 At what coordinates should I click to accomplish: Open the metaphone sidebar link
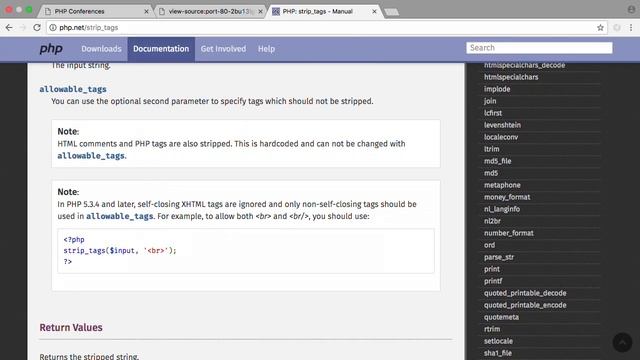(502, 185)
